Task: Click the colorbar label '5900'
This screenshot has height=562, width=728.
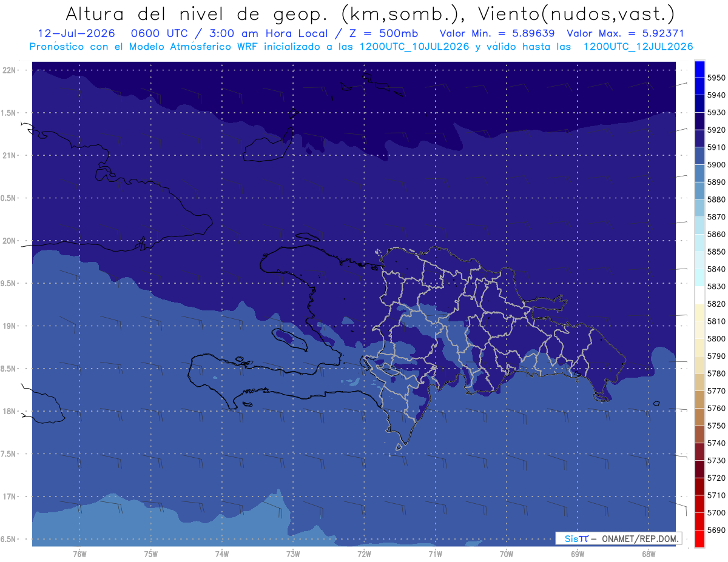Action: [716, 164]
